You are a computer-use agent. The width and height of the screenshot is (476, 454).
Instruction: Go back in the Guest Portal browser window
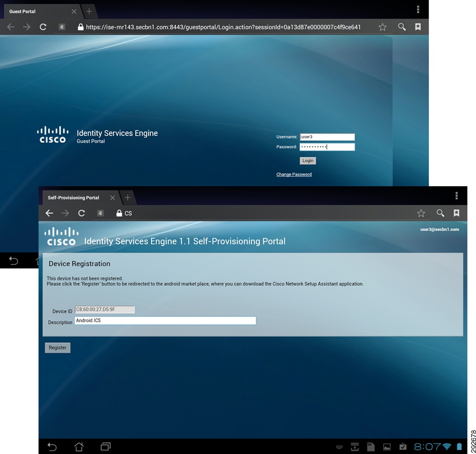coord(11,27)
